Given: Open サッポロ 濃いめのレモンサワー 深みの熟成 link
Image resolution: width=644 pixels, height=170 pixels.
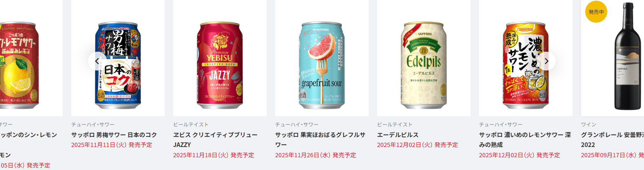Looking at the screenshot, I should 525,140.
